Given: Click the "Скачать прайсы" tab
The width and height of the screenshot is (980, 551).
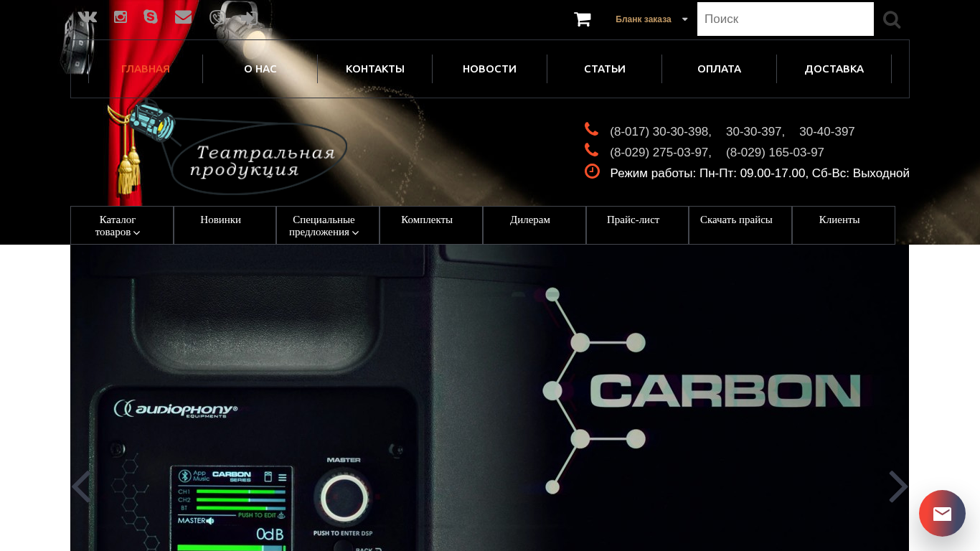Looking at the screenshot, I should [x=740, y=225].
